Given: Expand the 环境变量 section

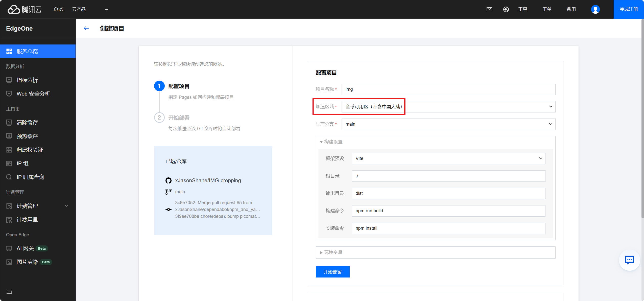Looking at the screenshot, I should click(x=331, y=252).
